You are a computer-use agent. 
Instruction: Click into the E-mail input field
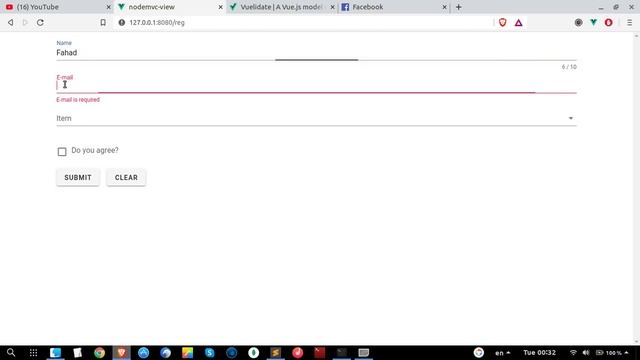(x=316, y=85)
